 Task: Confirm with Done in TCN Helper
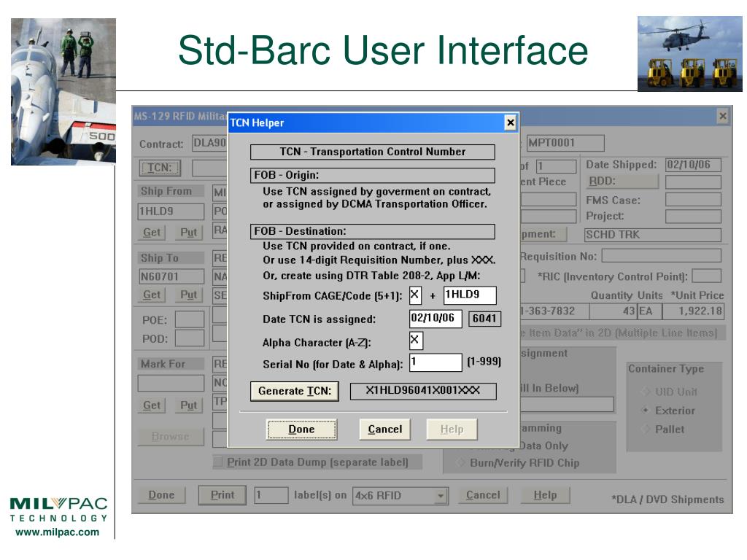tap(301, 429)
